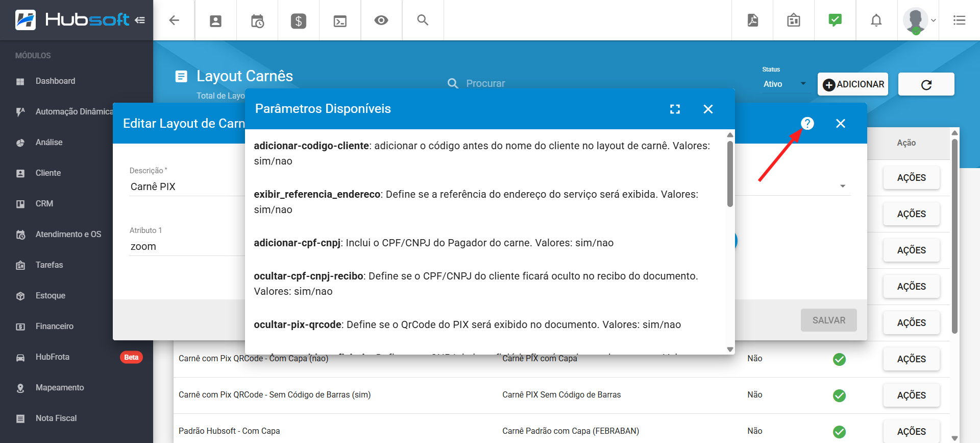Screen dimensions: 980x443
Task: Click the eye visibility icon in toolbar
Action: click(x=381, y=20)
